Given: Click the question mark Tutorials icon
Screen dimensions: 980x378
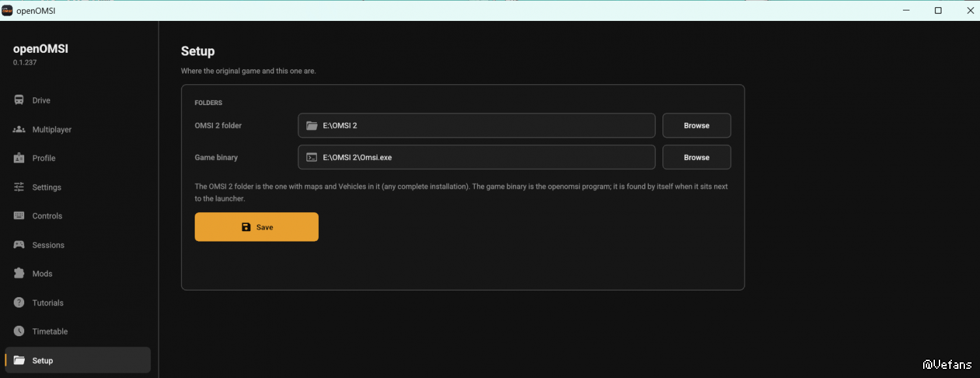Looking at the screenshot, I should point(19,303).
